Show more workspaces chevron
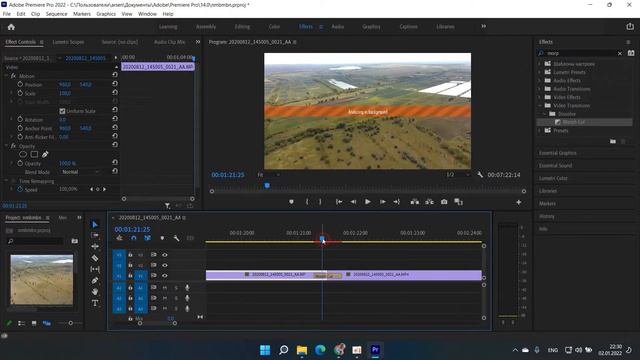640x360 pixels. 484,27
